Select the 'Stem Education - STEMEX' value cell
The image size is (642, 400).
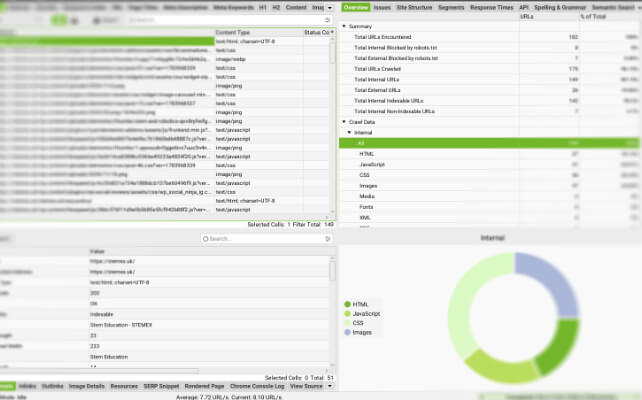209,325
